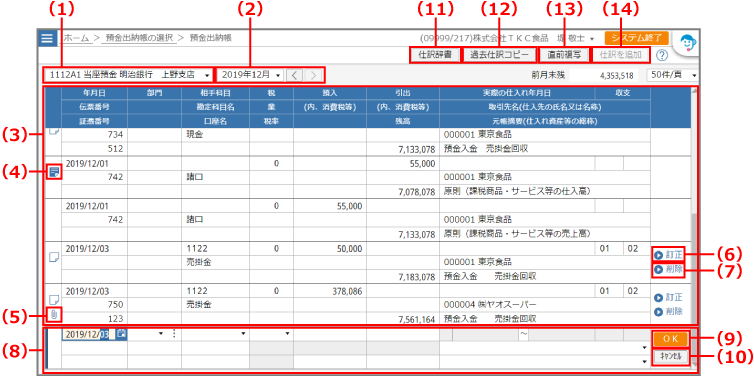
Task: Confirm entry with OK button
Action: 670,338
